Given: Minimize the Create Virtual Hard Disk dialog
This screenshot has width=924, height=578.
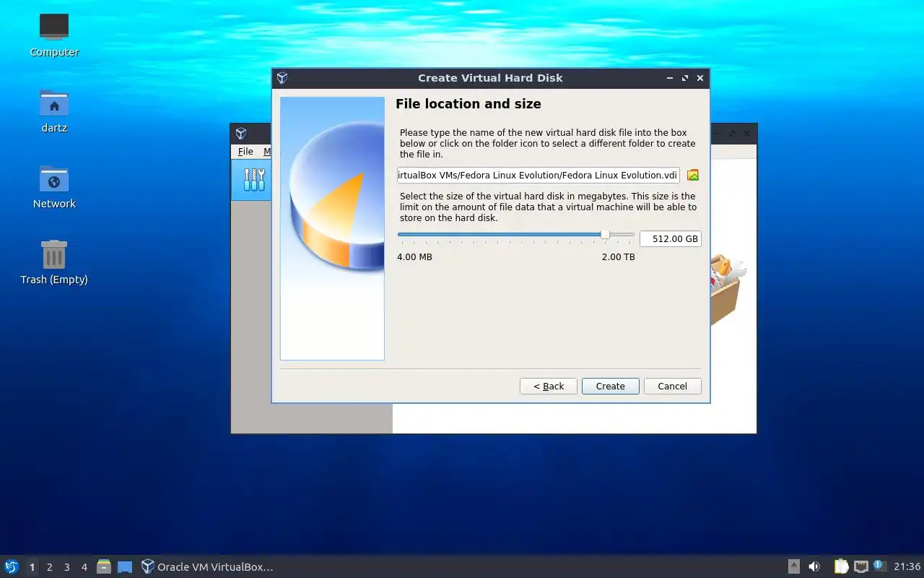Looking at the screenshot, I should pyautogui.click(x=670, y=78).
